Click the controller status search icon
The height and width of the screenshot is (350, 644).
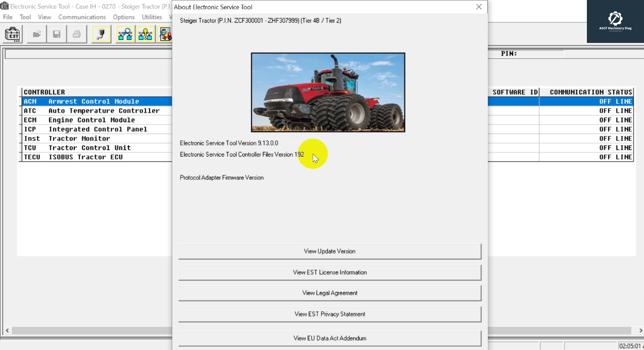125,34
